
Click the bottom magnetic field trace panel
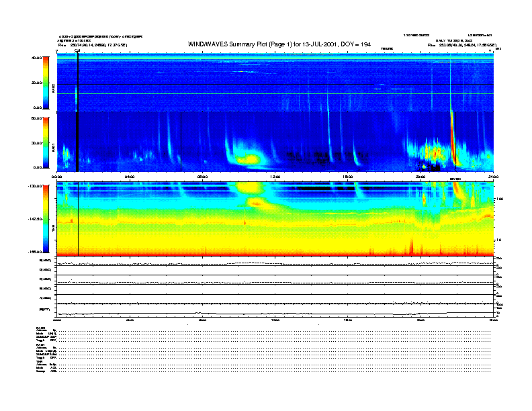tap(275, 311)
